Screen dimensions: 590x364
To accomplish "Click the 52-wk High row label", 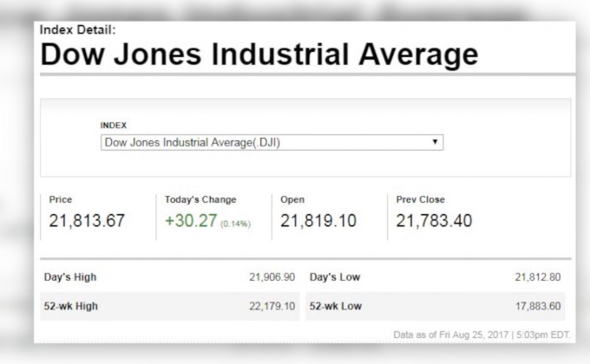I will 70,307.
